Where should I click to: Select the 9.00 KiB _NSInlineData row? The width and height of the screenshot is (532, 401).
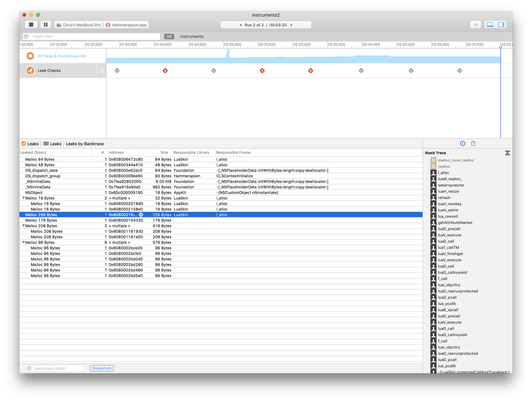click(x=221, y=181)
